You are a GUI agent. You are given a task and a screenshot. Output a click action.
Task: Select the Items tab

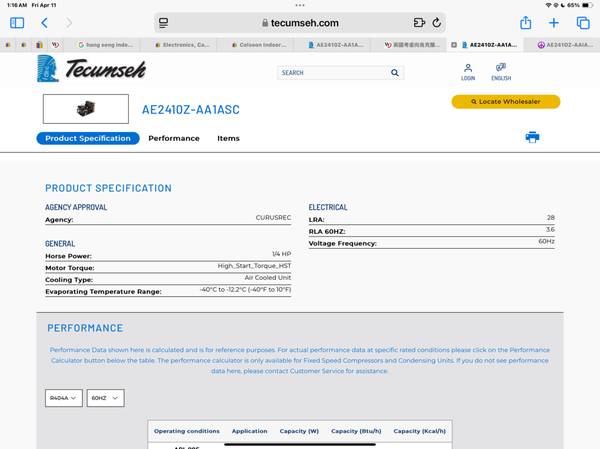228,138
